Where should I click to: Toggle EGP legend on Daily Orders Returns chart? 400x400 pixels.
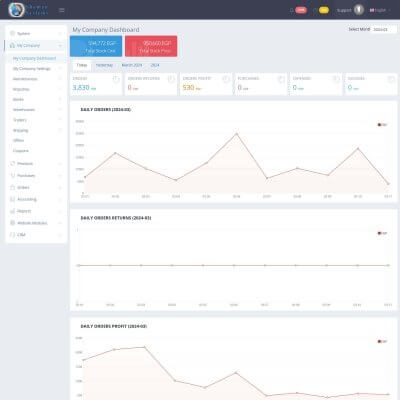pyautogui.click(x=382, y=233)
